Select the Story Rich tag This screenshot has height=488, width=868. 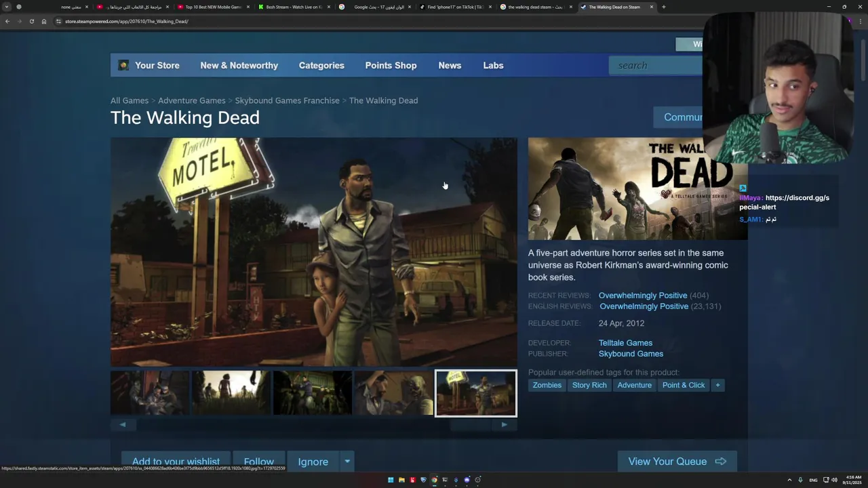point(589,385)
